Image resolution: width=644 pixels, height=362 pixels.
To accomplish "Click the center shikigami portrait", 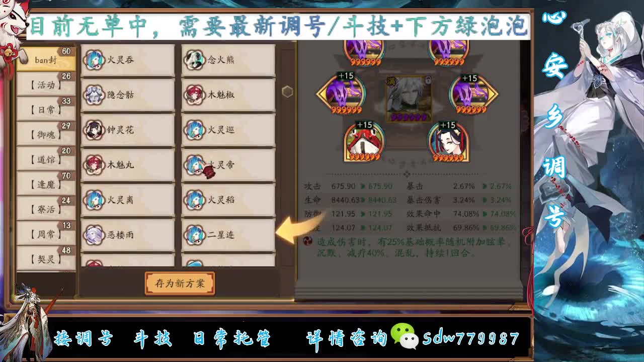I will pos(409,99).
